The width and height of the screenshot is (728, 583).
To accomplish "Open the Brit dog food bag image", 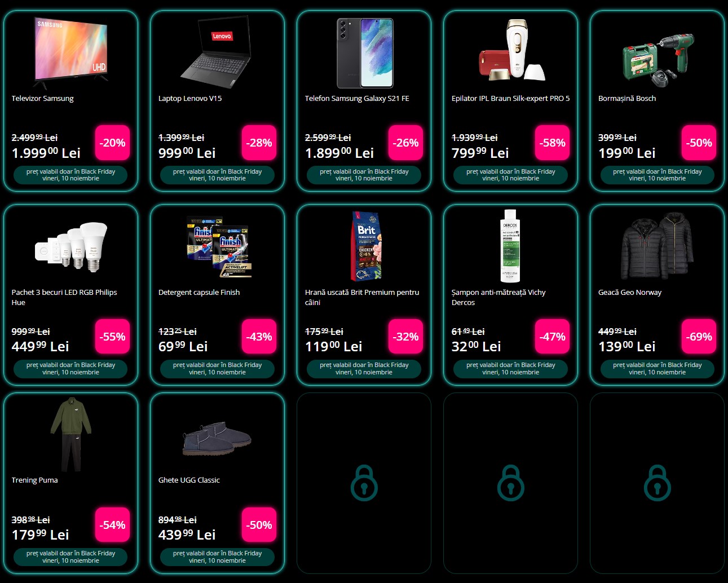I will 367,246.
